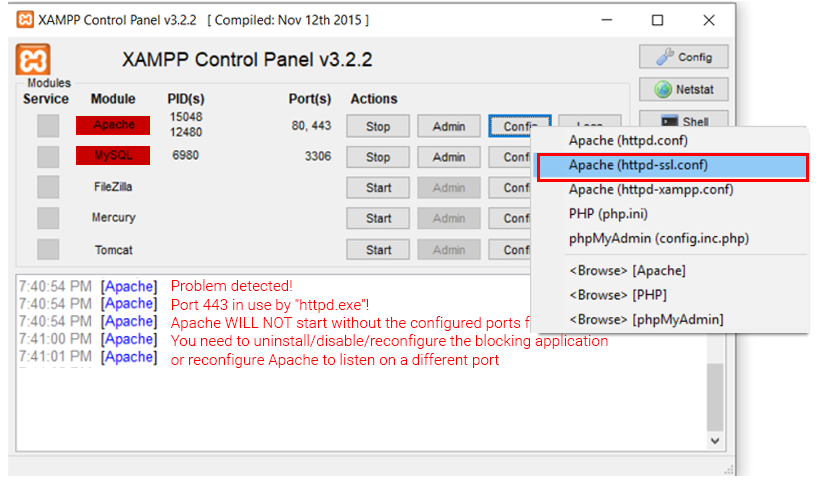Click the red Apache module label
822x480 pixels.
point(113,125)
